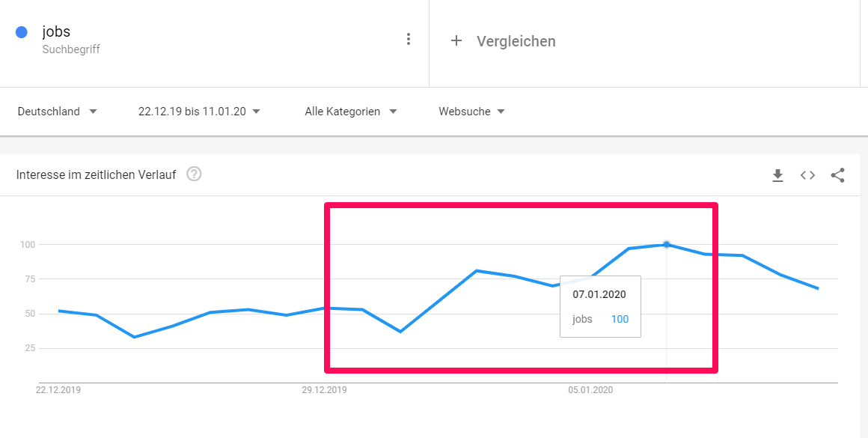Viewport: 868px width, 438px height.
Task: Click the tooltip showing jobs 100
Action: [x=600, y=306]
